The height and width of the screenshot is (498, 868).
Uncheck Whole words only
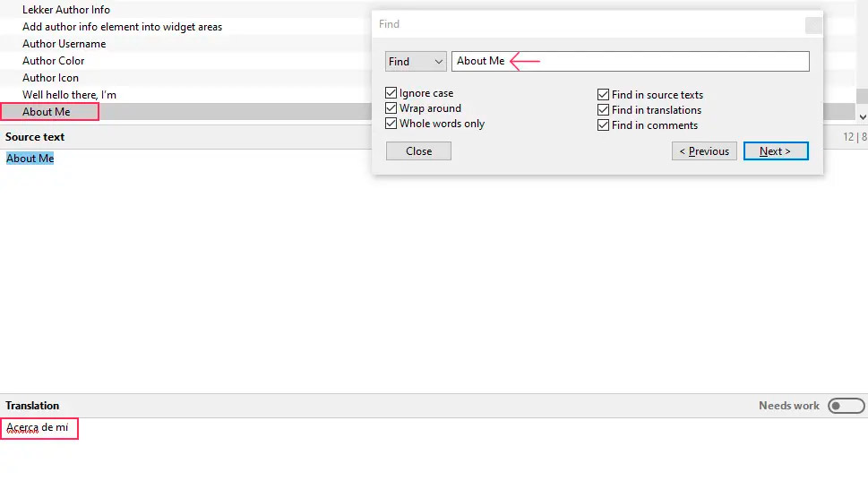coord(391,124)
